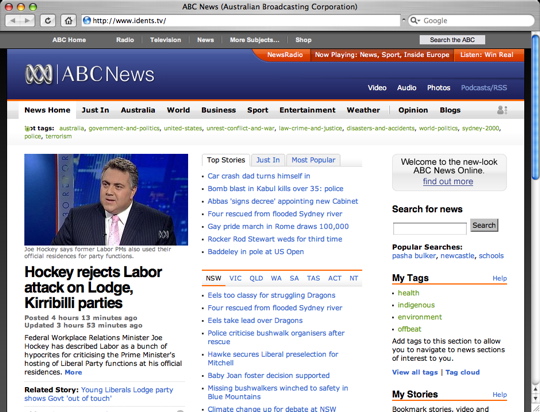The height and width of the screenshot is (412, 540).
Task: Open Baddeley in pole at US Open
Action: coord(256,252)
